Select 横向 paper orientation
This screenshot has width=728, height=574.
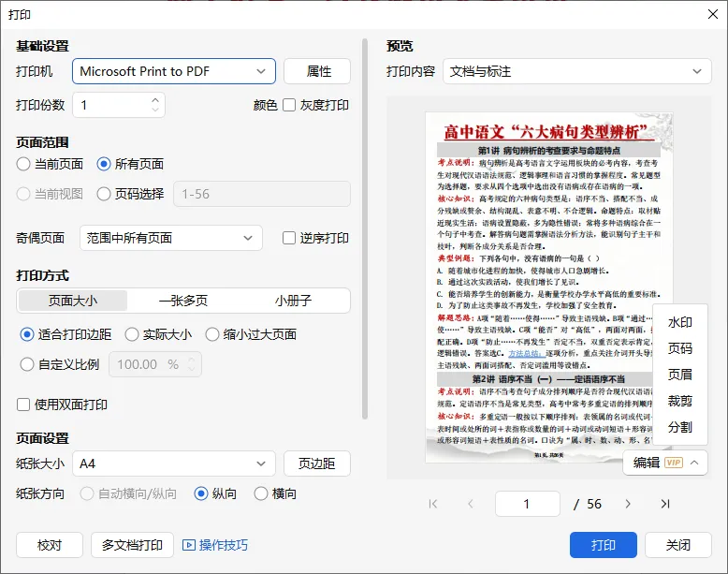(x=261, y=493)
